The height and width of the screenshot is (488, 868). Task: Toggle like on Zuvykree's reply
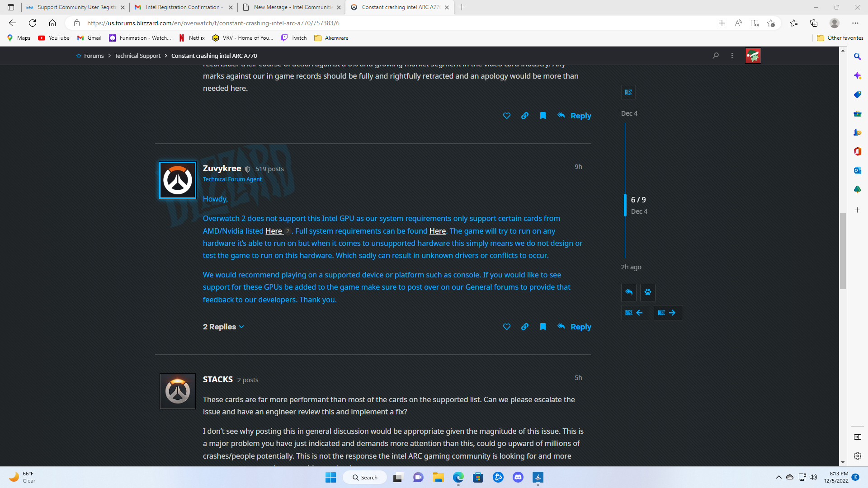[x=506, y=327]
